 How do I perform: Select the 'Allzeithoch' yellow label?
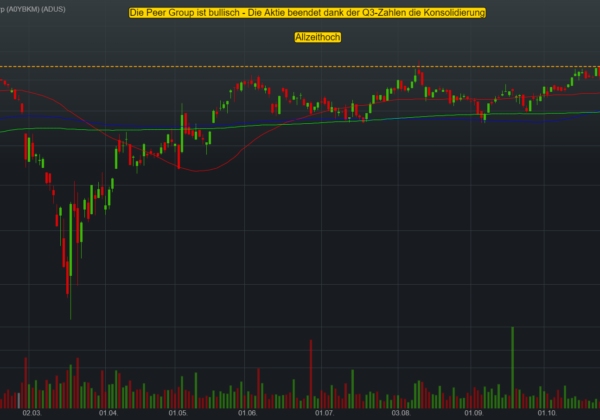click(318, 37)
